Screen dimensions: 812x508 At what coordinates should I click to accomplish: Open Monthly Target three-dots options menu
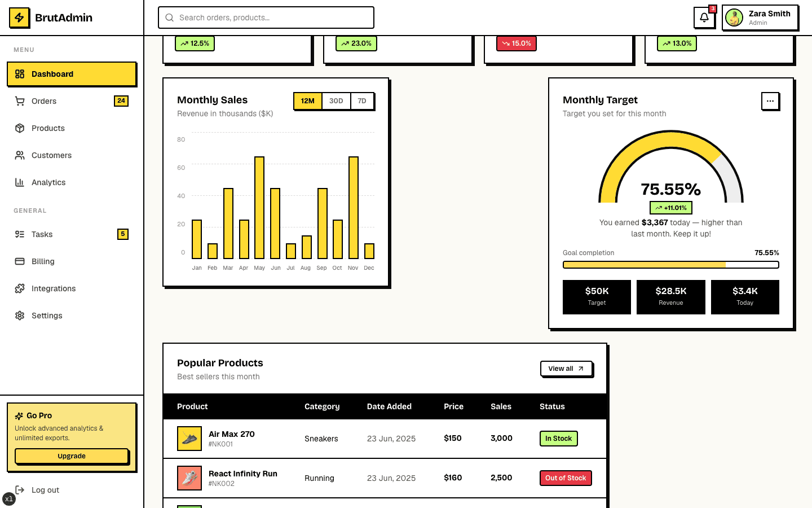[770, 101]
